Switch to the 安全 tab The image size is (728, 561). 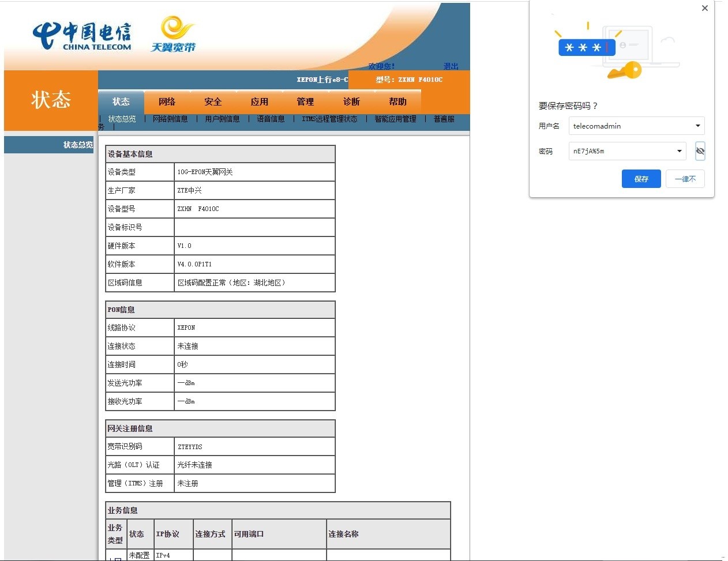(x=213, y=101)
